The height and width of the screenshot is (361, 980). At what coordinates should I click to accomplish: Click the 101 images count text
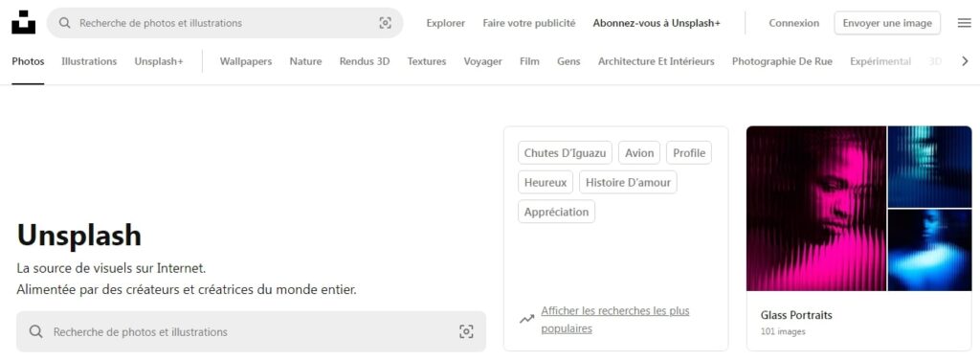coord(783,331)
